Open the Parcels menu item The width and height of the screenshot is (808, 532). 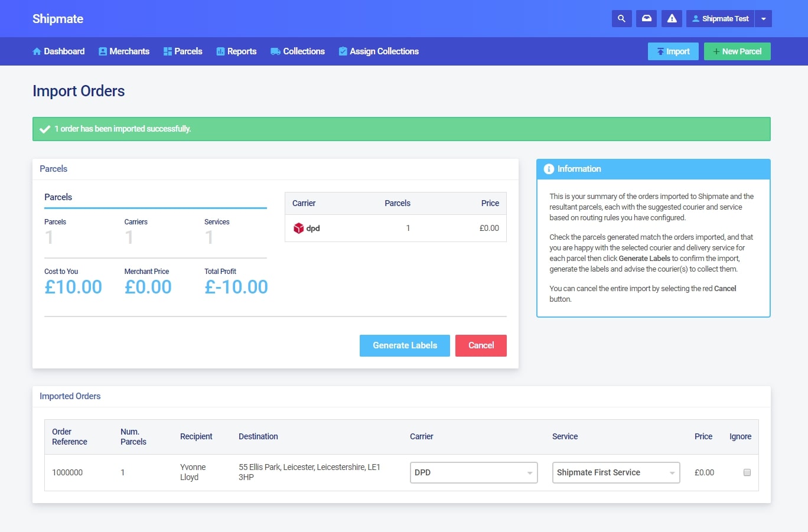(x=183, y=51)
